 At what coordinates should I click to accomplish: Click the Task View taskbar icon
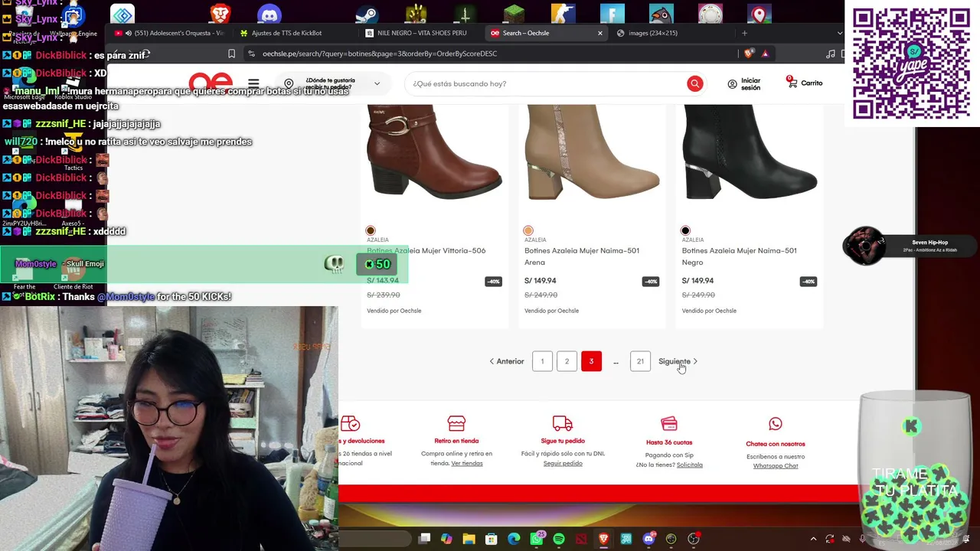[424, 539]
